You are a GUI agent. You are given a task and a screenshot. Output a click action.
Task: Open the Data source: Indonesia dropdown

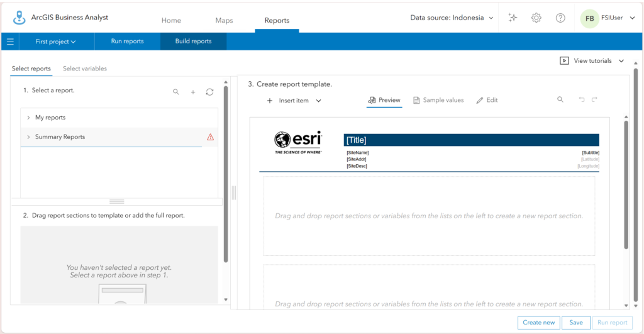point(452,18)
